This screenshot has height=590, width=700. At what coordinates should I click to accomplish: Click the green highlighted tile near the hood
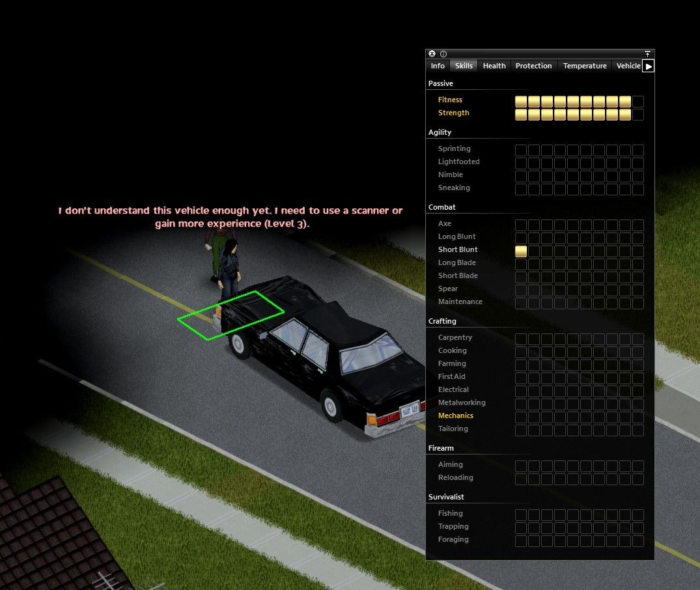[x=231, y=315]
